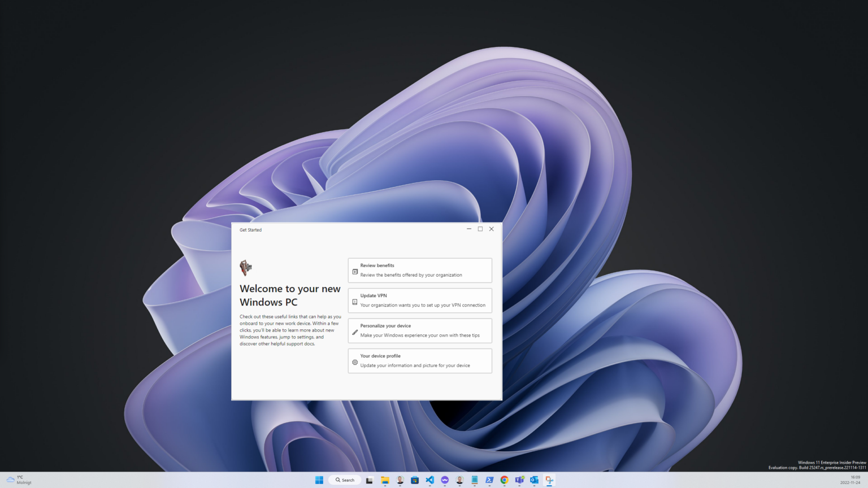Open Task View from the taskbar
Viewport: 868px width, 488px height.
[369, 480]
